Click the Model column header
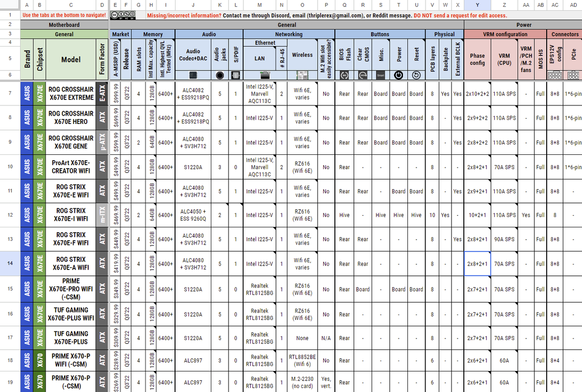The height and width of the screenshot is (392, 582). (x=71, y=59)
